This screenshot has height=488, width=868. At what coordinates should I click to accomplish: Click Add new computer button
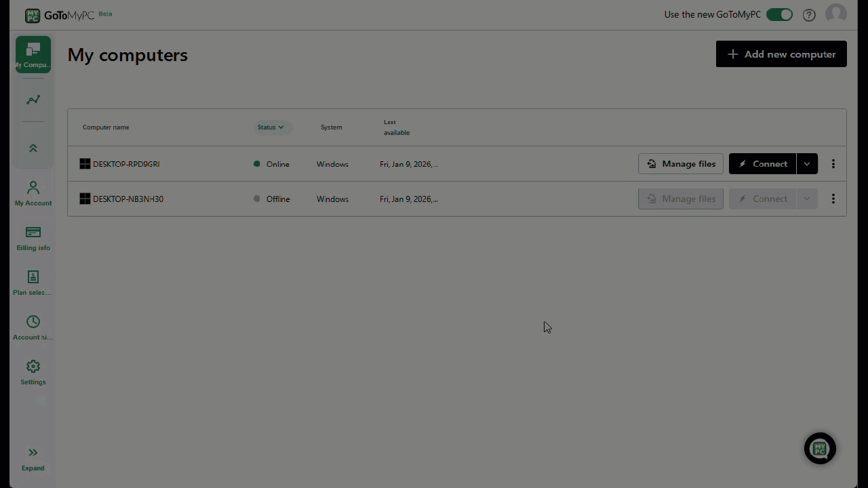781,54
